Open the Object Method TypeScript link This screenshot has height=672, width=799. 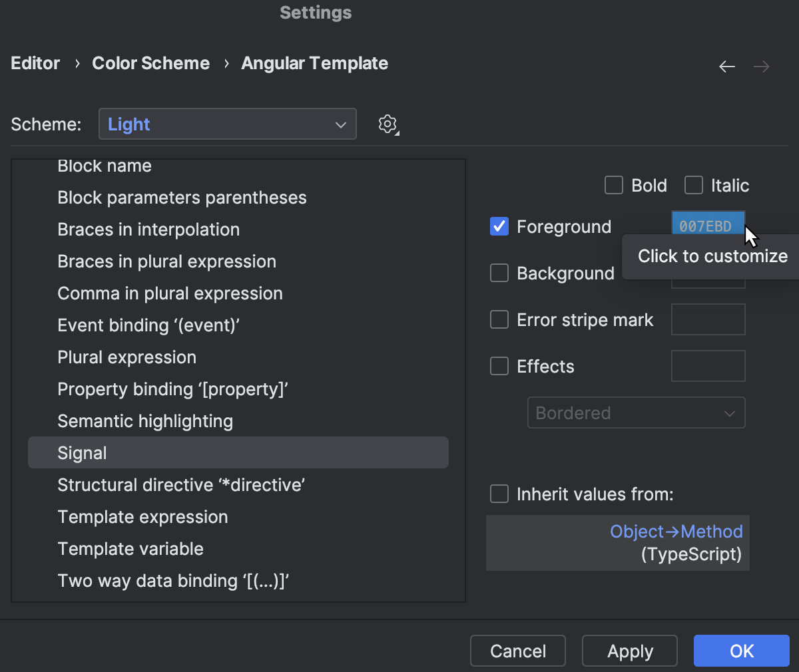click(676, 531)
